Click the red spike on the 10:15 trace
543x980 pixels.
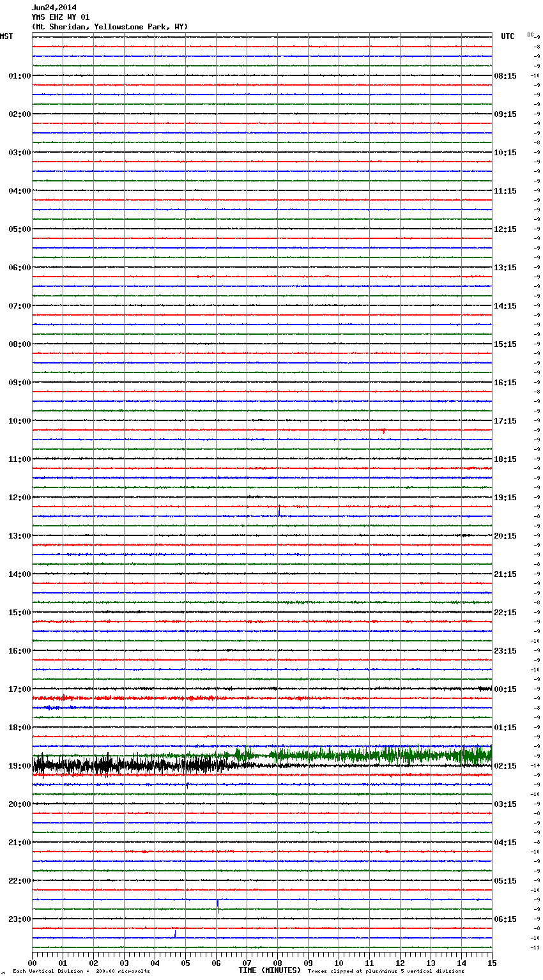click(383, 431)
